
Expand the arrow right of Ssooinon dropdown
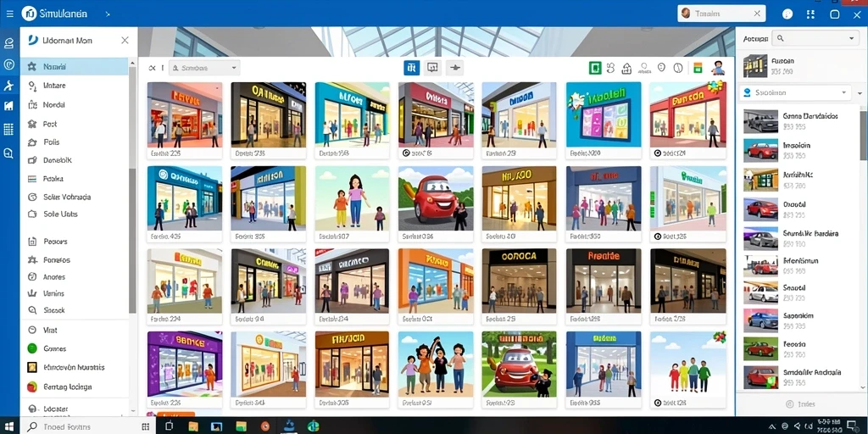click(x=860, y=93)
